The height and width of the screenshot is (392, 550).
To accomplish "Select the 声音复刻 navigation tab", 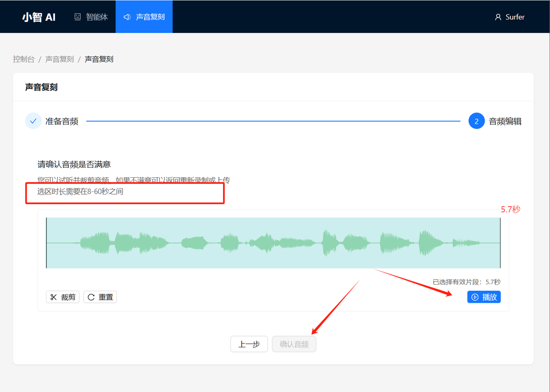I will pos(144,17).
